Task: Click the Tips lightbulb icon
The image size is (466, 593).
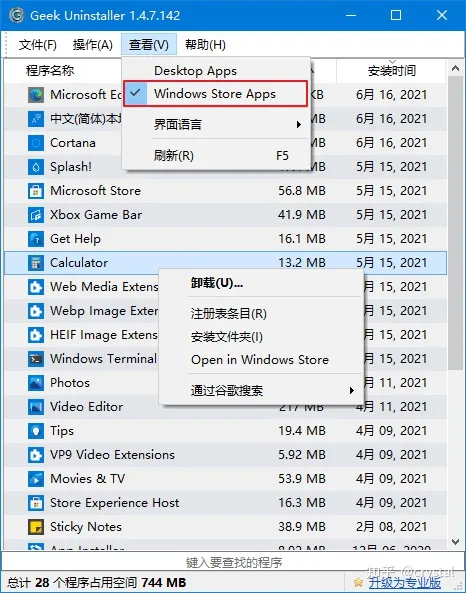Action: [36, 431]
